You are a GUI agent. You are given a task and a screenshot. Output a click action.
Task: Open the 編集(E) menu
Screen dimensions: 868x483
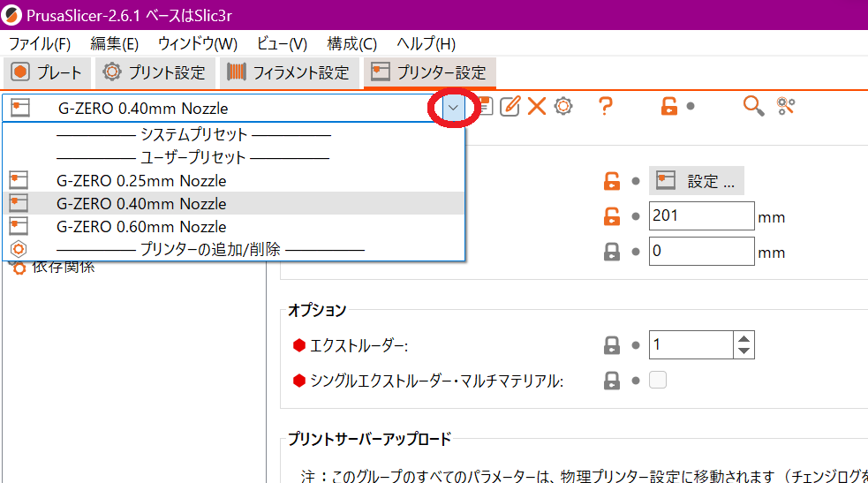[x=114, y=43]
